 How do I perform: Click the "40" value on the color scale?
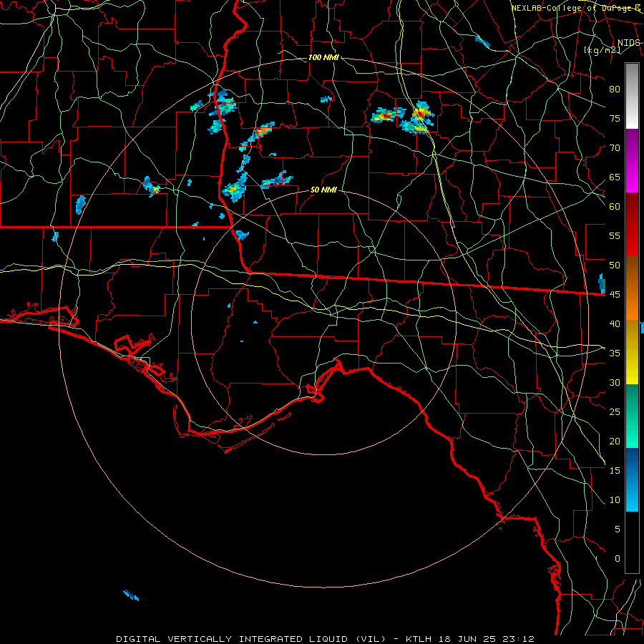tap(615, 324)
